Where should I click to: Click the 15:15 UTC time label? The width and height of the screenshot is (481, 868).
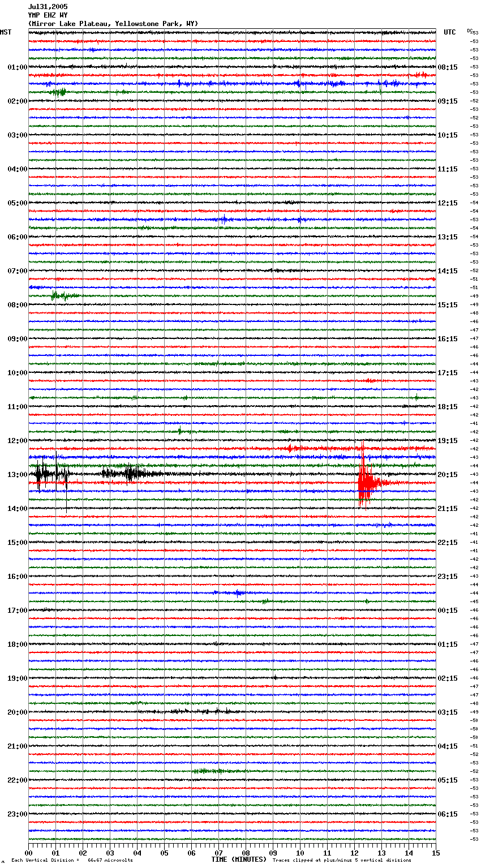(x=448, y=305)
